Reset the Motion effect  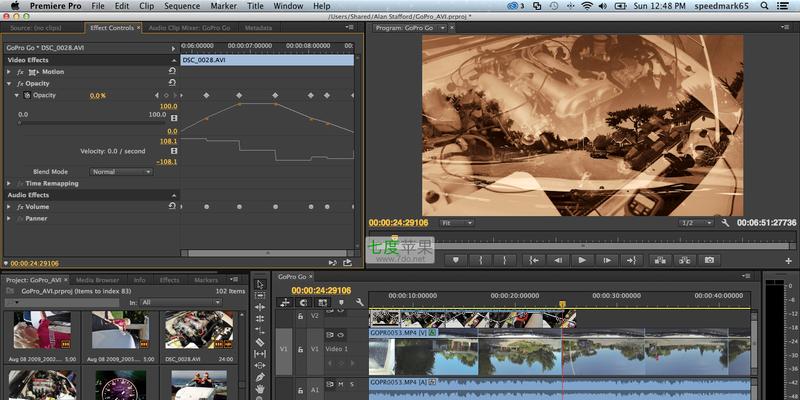(x=172, y=71)
